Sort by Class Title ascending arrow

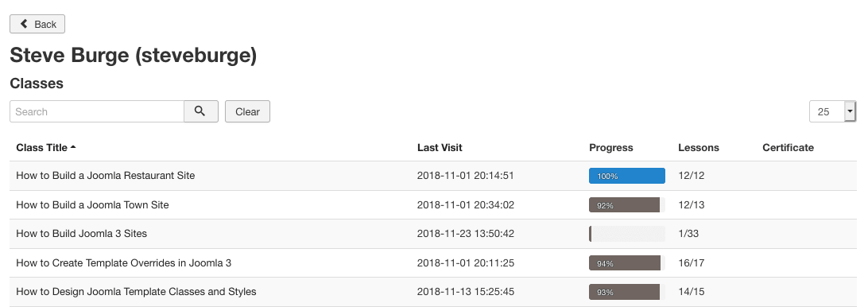click(73, 147)
